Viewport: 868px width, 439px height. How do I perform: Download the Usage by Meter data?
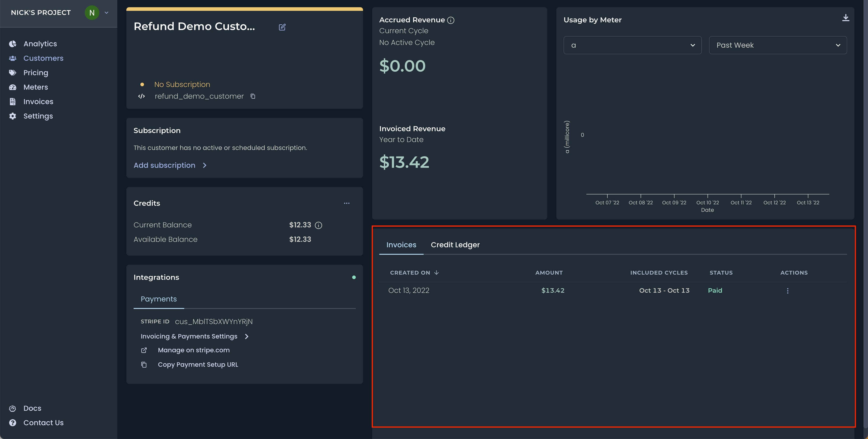click(x=845, y=18)
